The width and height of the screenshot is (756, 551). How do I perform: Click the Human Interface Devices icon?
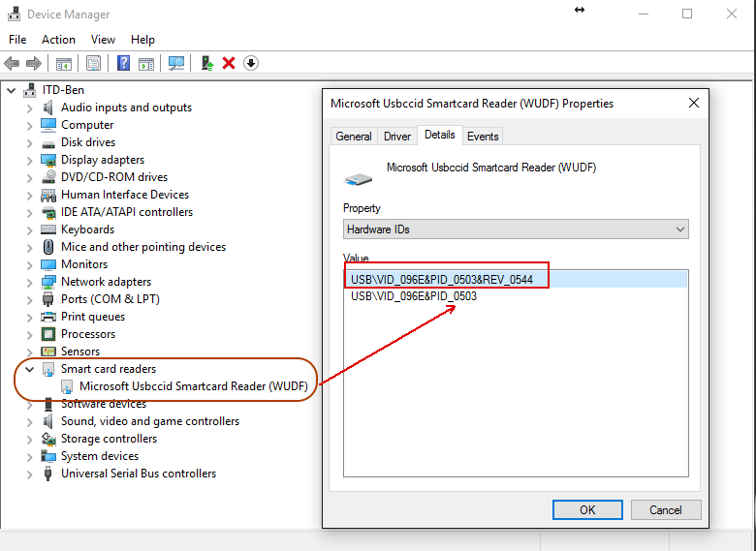[x=48, y=195]
